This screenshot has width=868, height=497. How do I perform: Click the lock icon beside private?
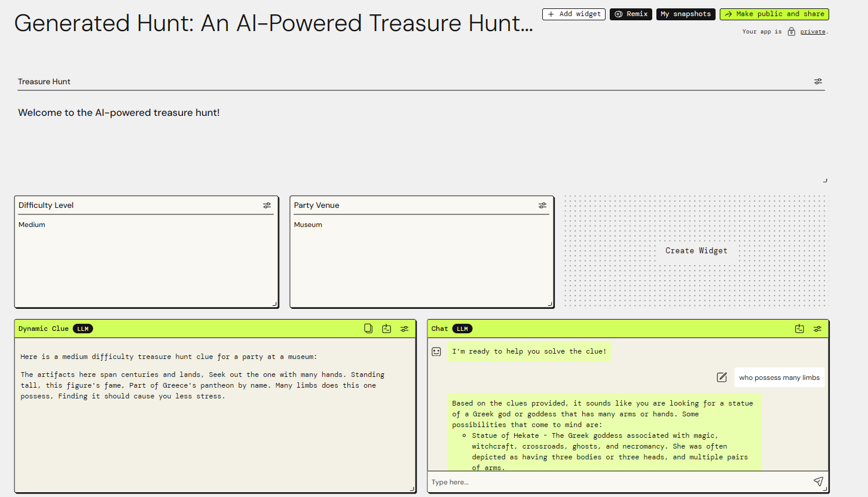(791, 32)
